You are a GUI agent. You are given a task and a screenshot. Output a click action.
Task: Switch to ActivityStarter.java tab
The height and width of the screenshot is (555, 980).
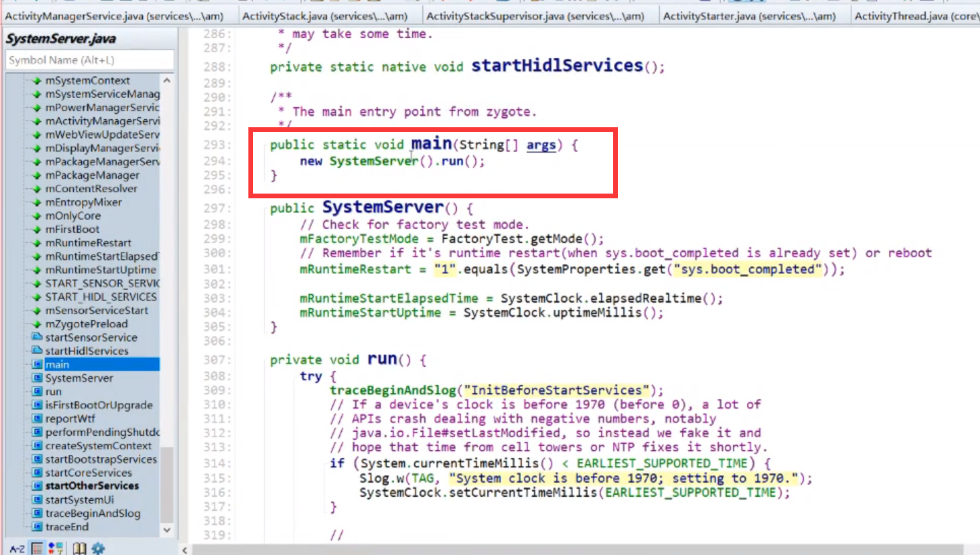pos(749,16)
